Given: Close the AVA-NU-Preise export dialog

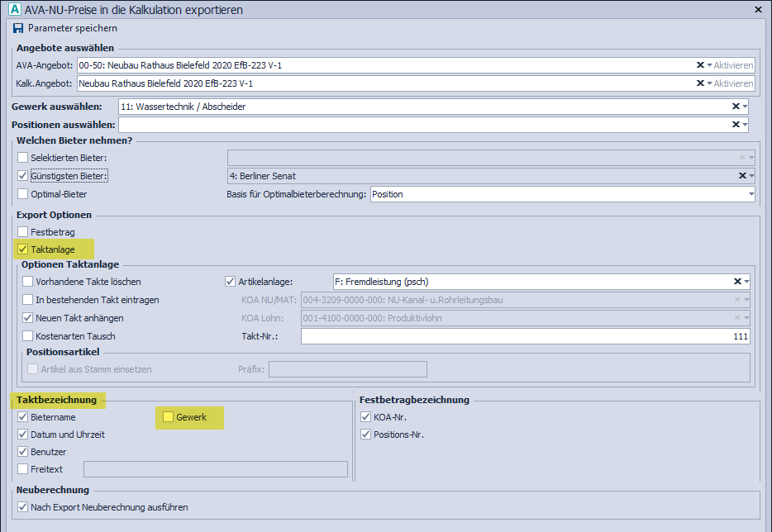Looking at the screenshot, I should coord(759,10).
